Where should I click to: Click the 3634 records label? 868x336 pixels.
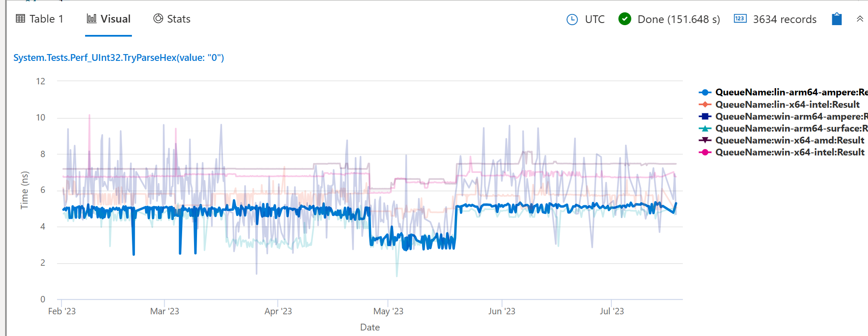click(785, 19)
